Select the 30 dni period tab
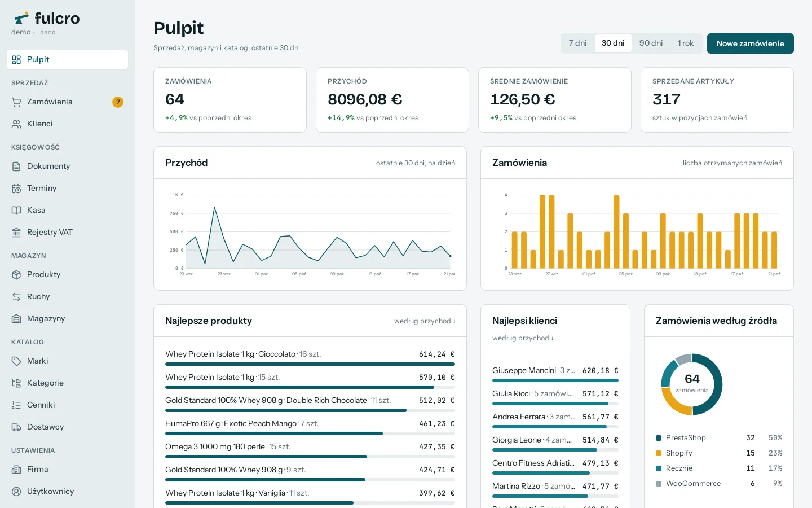 (613, 43)
